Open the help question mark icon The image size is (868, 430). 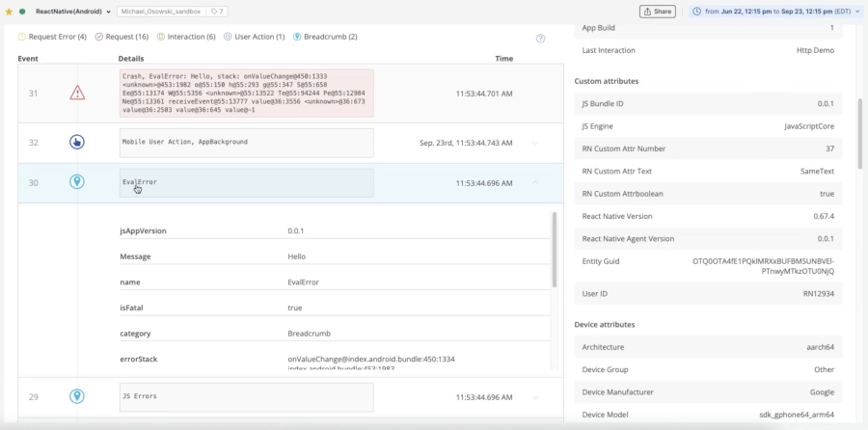(540, 39)
